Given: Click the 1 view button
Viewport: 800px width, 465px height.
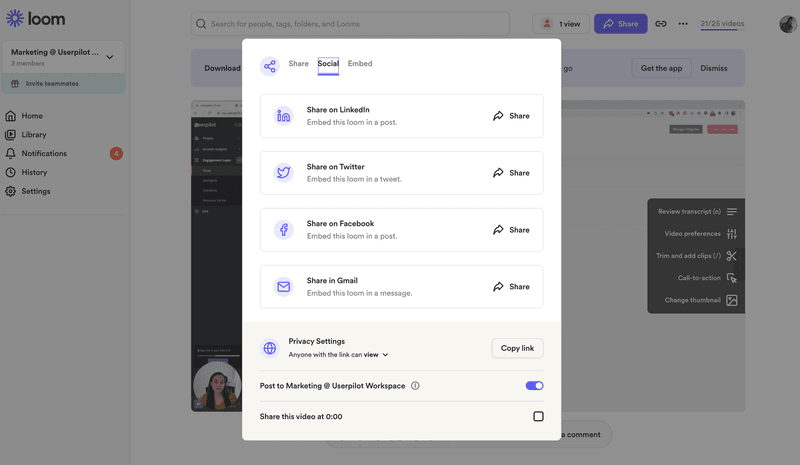Looking at the screenshot, I should (561, 23).
